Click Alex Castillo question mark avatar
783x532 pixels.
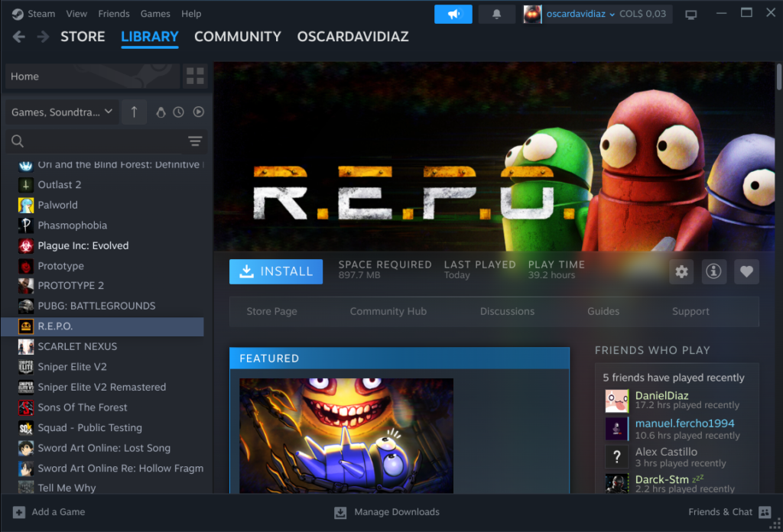tap(617, 456)
